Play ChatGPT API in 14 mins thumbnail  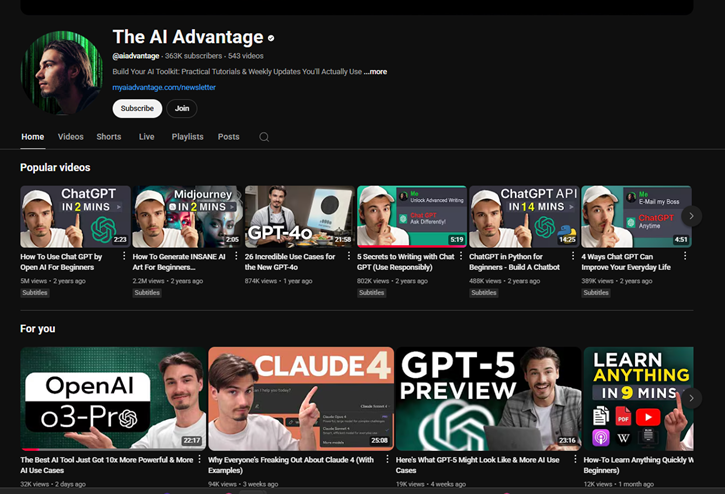tap(524, 216)
